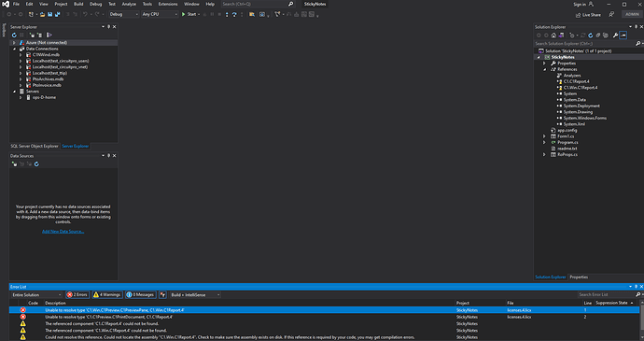Click the Error List vertical scrollbar
Viewport: 644px width, 341px height.
coord(641,323)
